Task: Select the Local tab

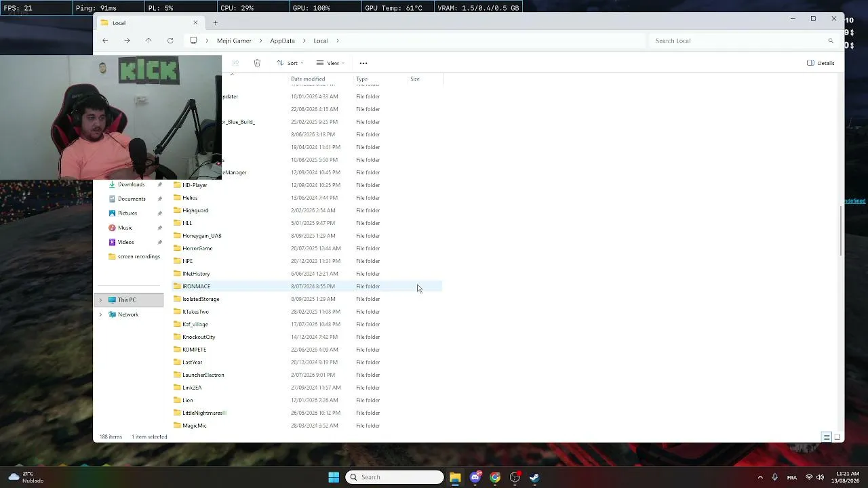Action: point(149,23)
